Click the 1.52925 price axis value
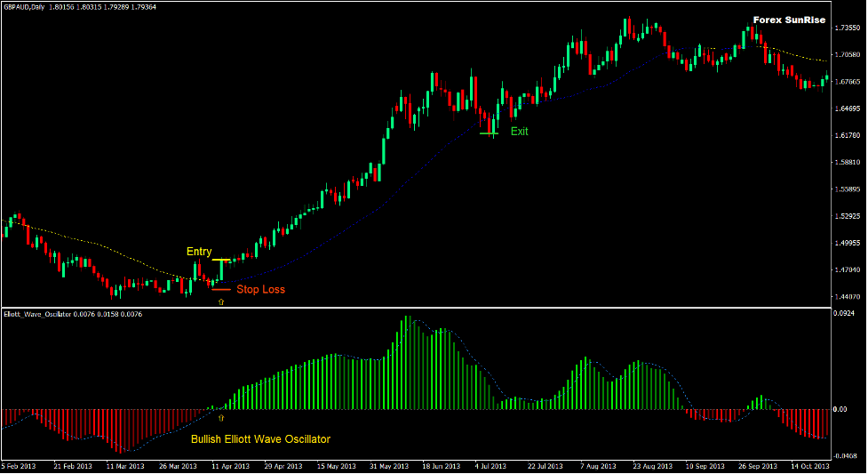The height and width of the screenshot is (474, 868). point(847,216)
